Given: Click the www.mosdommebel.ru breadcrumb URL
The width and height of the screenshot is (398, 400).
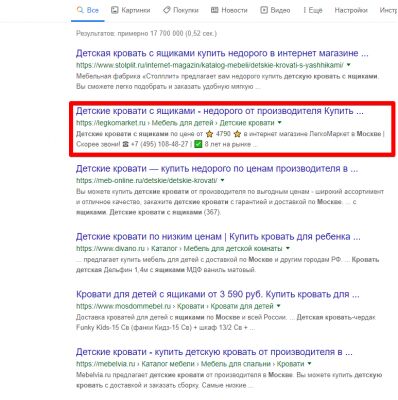Looking at the screenshot, I should pos(175,306).
